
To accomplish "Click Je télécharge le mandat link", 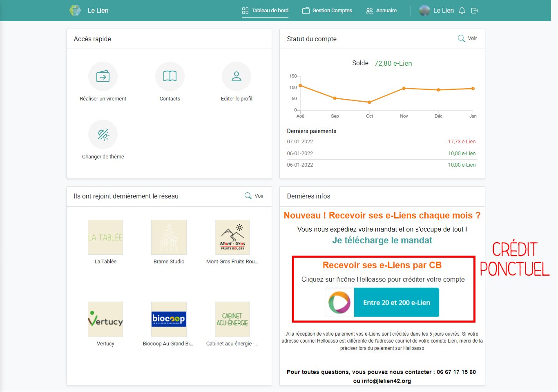I will click(x=382, y=241).
